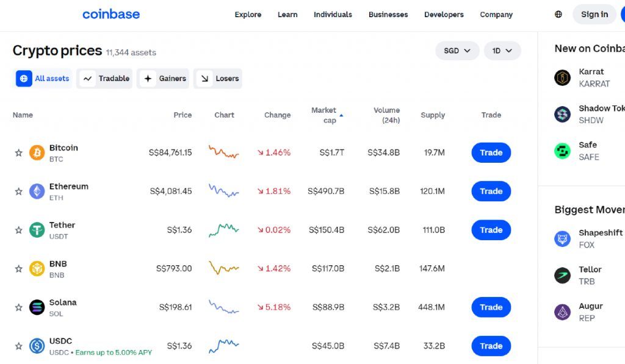This screenshot has width=625, height=364.
Task: Select the Losers filter tab
Action: tap(218, 79)
